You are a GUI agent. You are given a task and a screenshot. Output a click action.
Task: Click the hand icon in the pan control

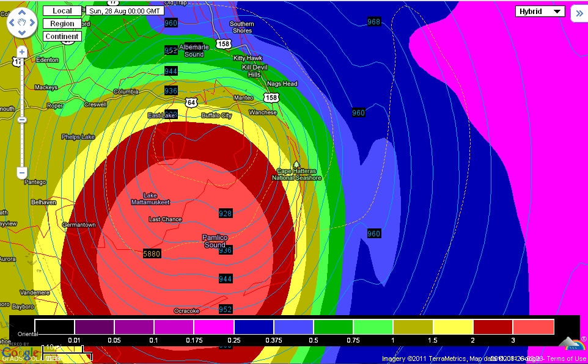point(22,23)
